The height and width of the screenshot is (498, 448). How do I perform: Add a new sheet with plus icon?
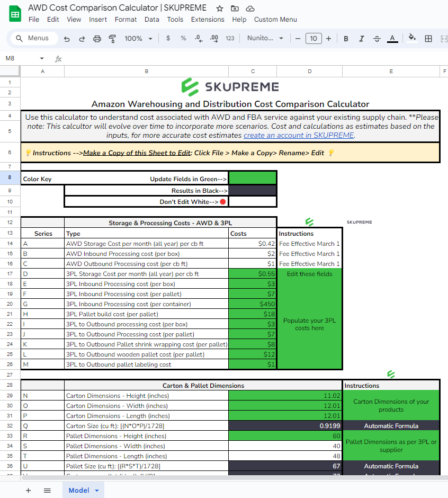(x=28, y=491)
